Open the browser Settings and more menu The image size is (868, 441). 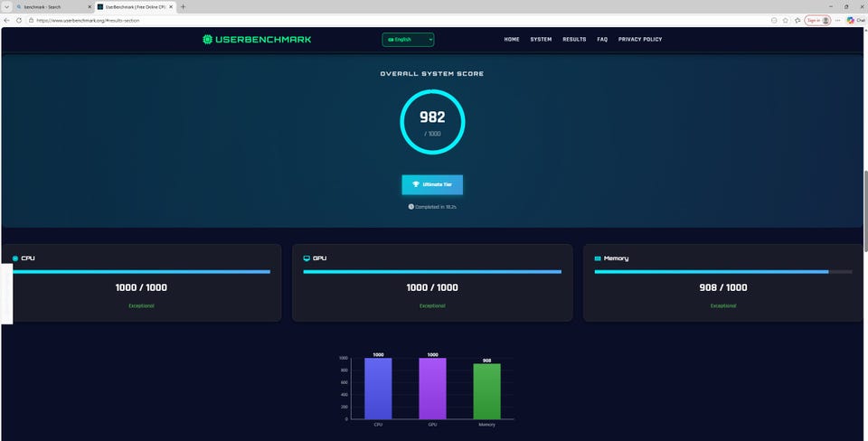point(837,20)
